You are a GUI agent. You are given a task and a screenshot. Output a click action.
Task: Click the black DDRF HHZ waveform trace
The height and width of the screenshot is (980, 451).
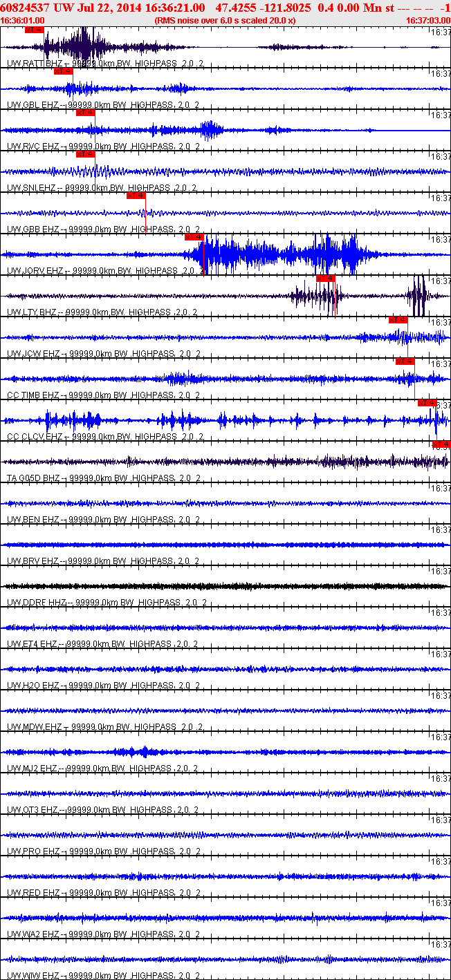point(225,586)
